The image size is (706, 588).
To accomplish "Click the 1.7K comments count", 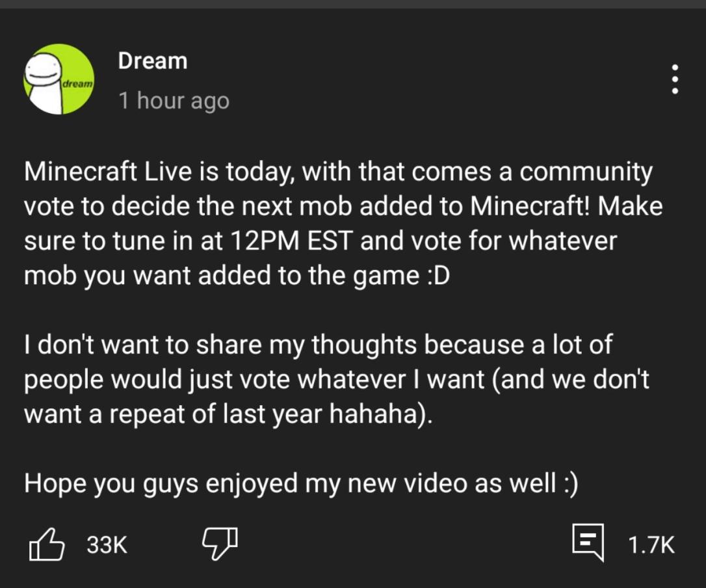I will (x=651, y=544).
